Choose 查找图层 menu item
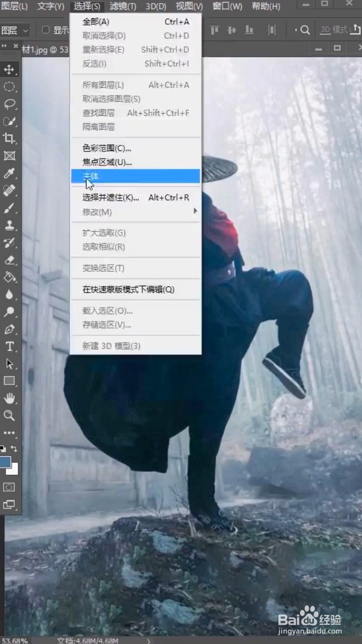Screen dimensions: 362x644 (x=135, y=113)
